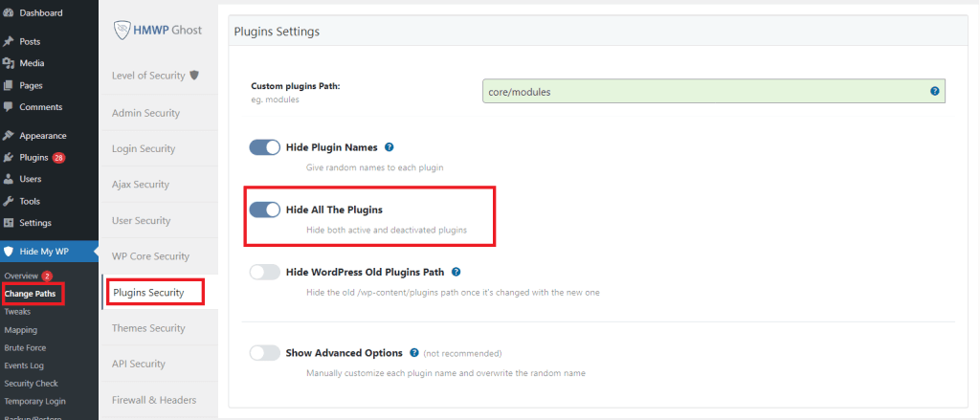Click the Plugins plug icon
This screenshot has width=980, height=420.
[x=8, y=158]
